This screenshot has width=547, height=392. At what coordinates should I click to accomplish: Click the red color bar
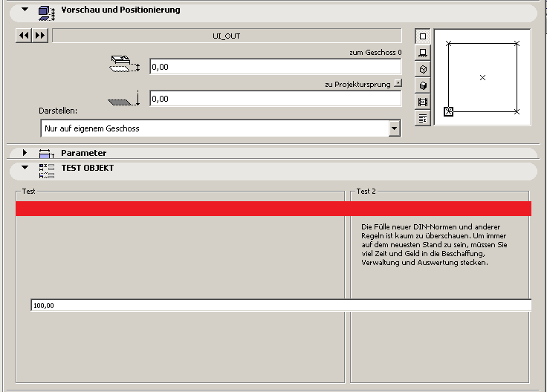273,209
